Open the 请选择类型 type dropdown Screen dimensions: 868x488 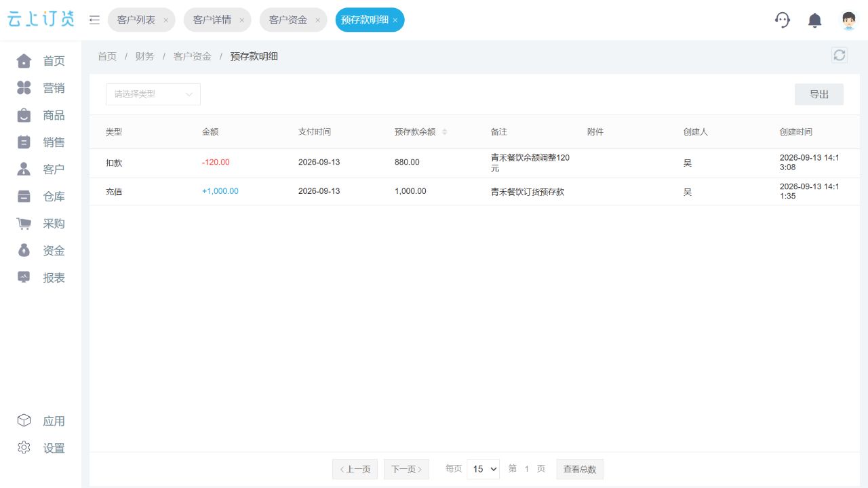coord(153,94)
